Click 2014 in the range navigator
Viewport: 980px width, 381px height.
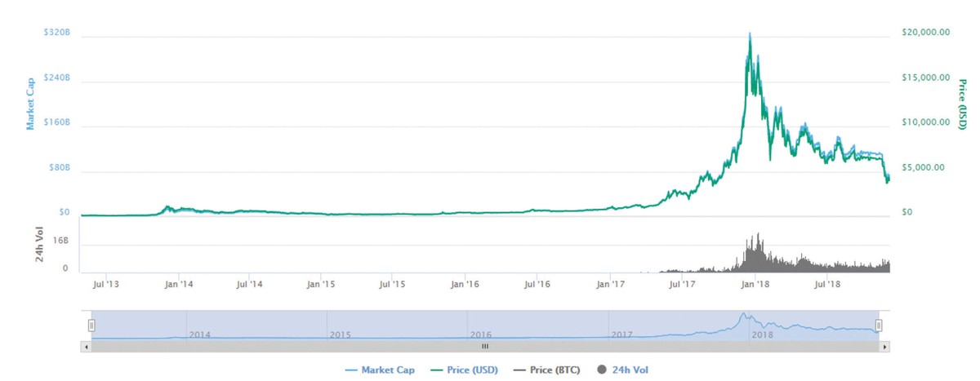(200, 334)
